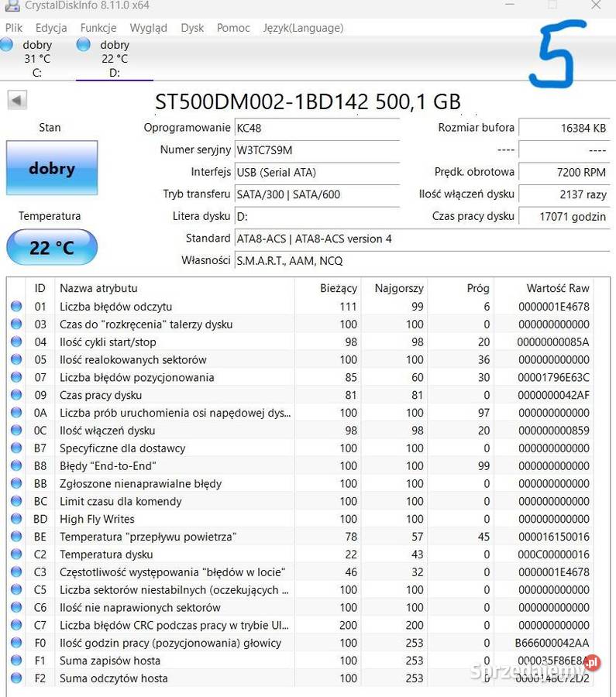Open the Wygląd menu
Screen dimensions: 616x697
click(149, 28)
